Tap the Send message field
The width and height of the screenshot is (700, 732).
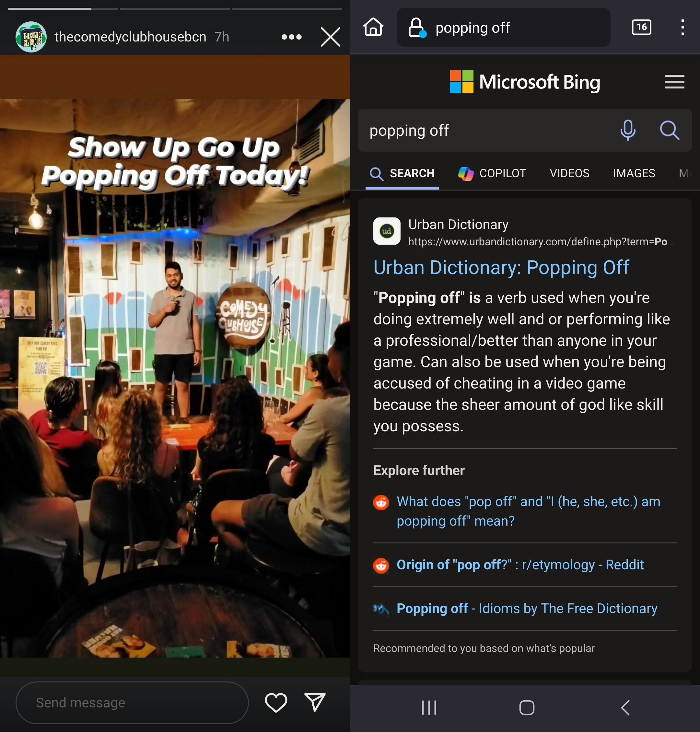(132, 703)
